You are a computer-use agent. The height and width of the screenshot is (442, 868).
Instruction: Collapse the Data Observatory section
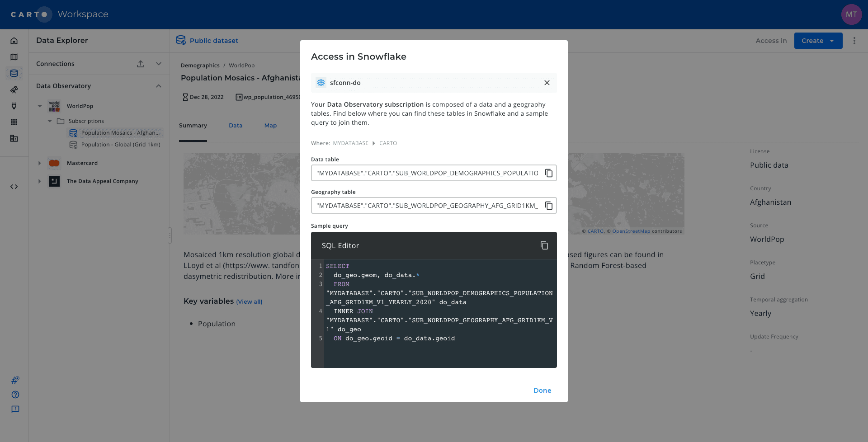(159, 86)
